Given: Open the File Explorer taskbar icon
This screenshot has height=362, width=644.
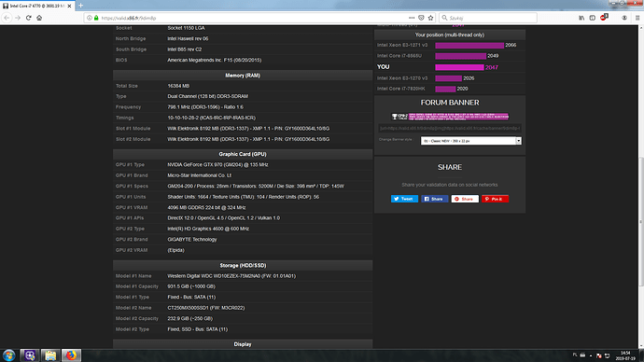Looking at the screenshot, I should (x=50, y=355).
